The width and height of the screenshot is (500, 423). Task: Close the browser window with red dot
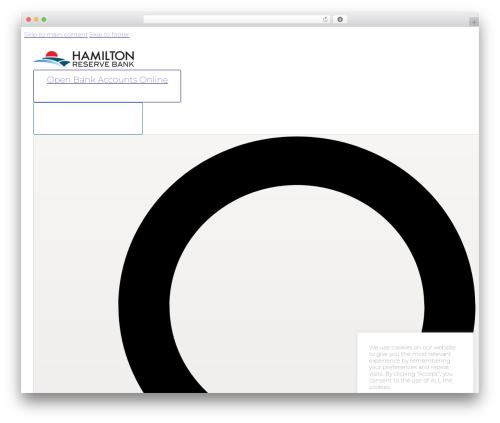click(29, 19)
